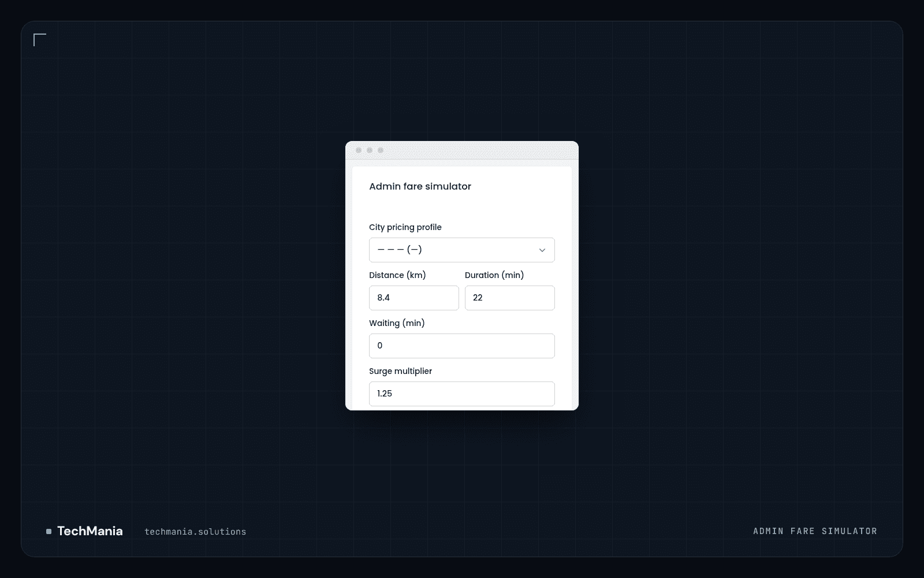Click the third window control dot
The width and height of the screenshot is (924, 578).
[381, 150]
